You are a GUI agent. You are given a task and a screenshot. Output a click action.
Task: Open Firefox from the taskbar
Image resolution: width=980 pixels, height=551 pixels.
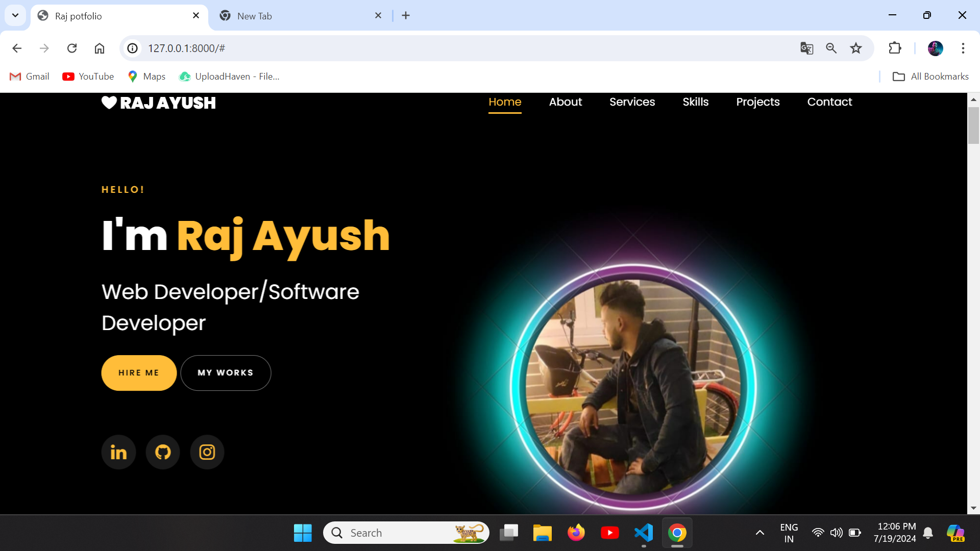576,533
